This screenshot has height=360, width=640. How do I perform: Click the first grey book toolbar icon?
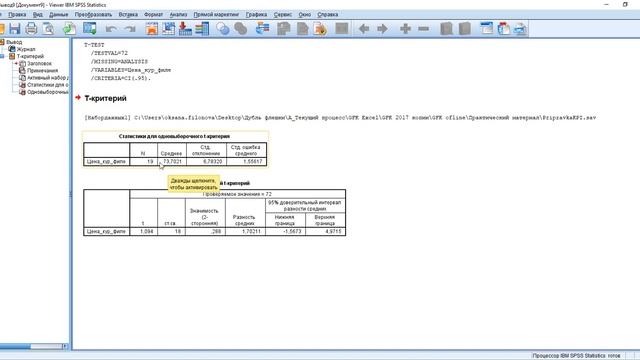point(447,29)
